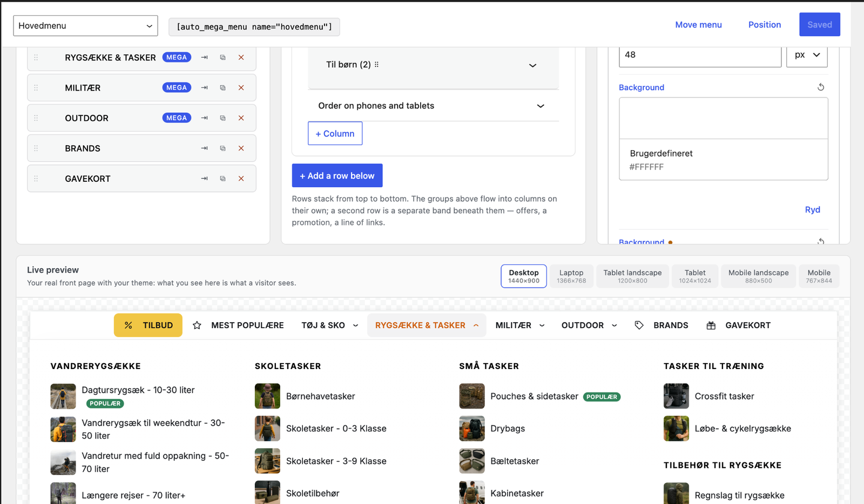Delete the MILITÆR menu item
This screenshot has width=864, height=504.
241,87
